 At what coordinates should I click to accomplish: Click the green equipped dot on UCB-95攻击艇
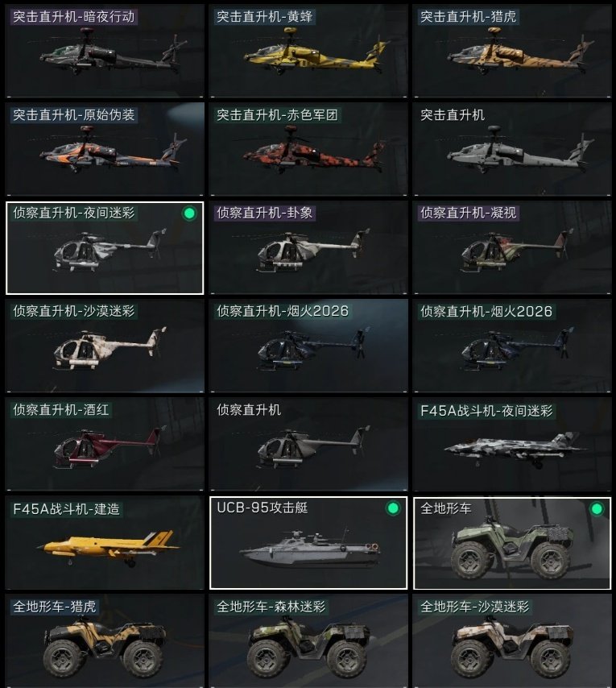click(393, 508)
